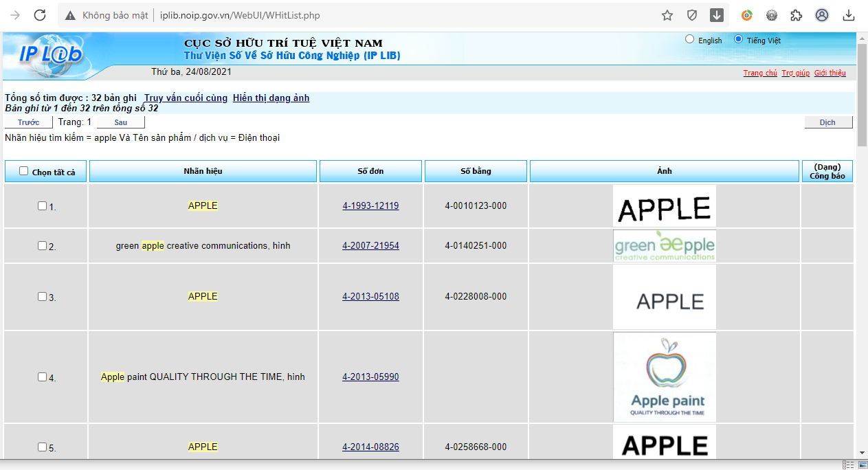Check the box for record 2
This screenshot has height=470, width=868.
pos(42,245)
